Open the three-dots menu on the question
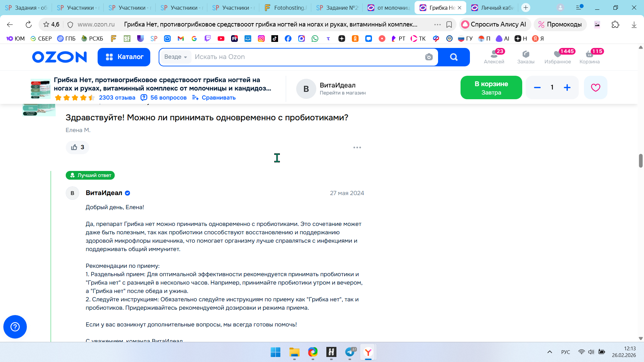Screen dimensions: 644x362 (x=357, y=147)
